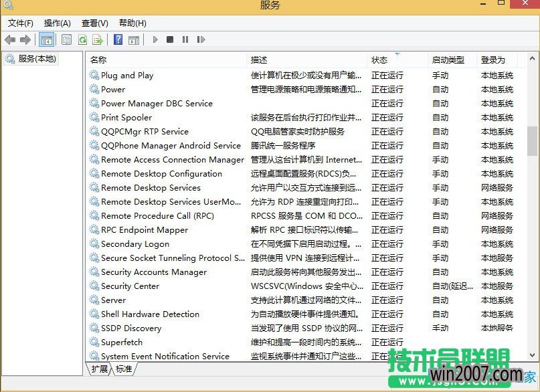Select Secure Socket Tunneling Protocol service
The width and height of the screenshot is (540, 392).
point(306,258)
